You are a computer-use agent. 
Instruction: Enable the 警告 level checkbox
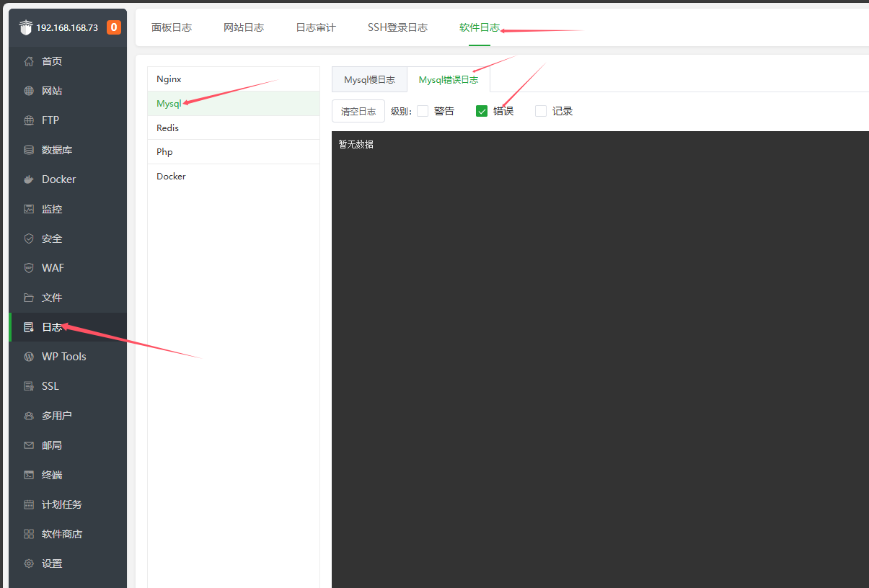[x=423, y=111]
